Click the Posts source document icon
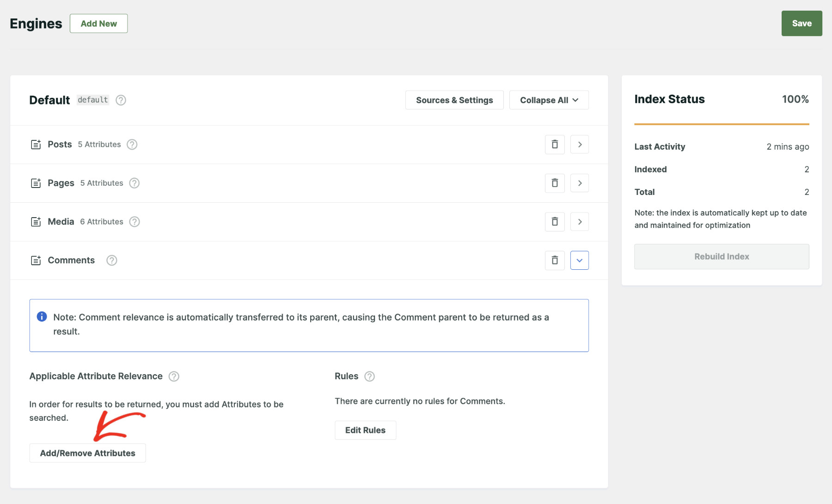832x504 pixels. pyautogui.click(x=36, y=144)
